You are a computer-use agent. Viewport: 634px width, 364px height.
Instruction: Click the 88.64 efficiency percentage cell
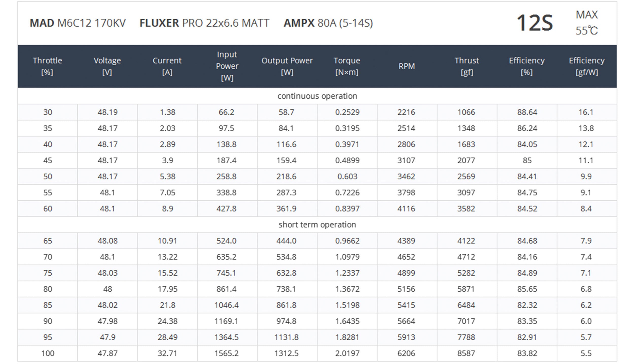[x=527, y=112]
